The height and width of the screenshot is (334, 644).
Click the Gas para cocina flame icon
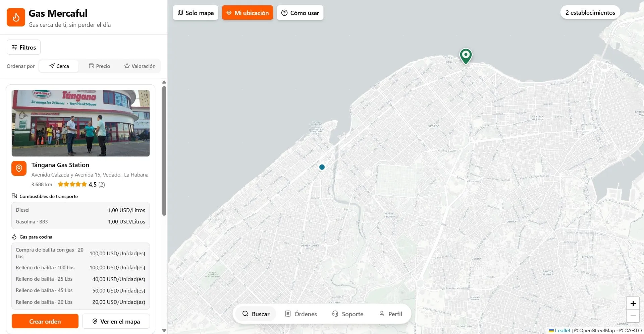(14, 237)
